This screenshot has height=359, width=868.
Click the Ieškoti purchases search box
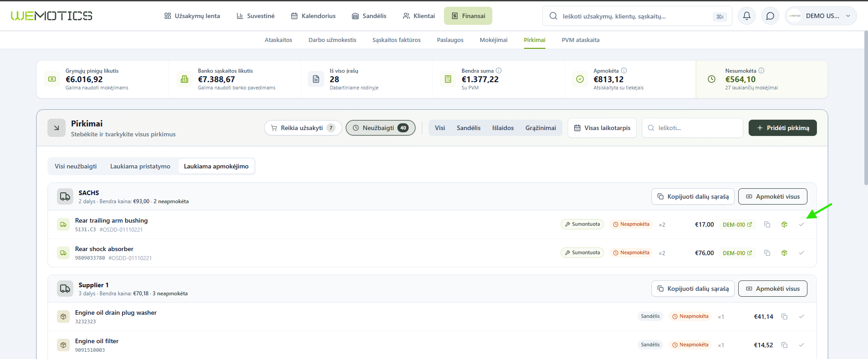point(693,128)
